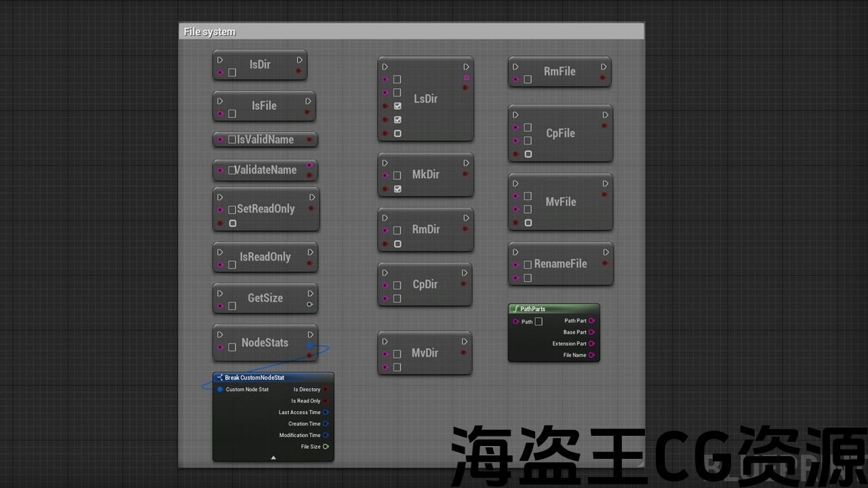This screenshot has height=488, width=868.
Task: Click the Path input field in PathParts
Action: [538, 321]
